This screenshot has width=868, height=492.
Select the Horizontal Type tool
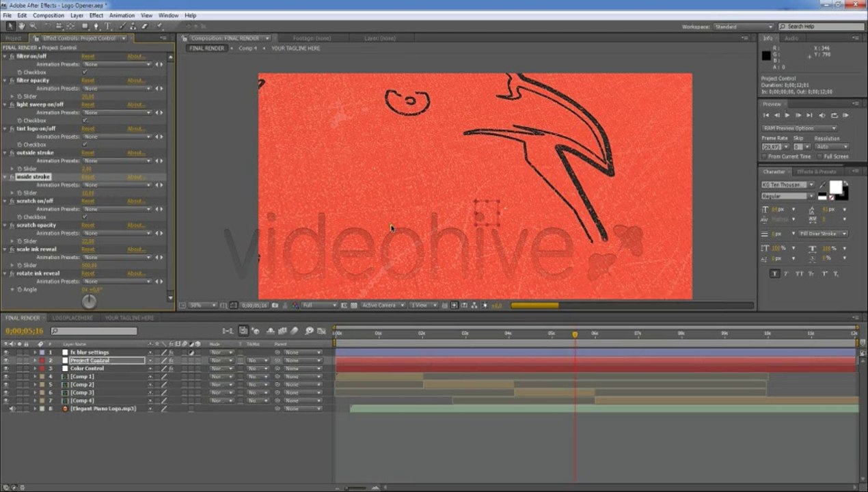[107, 26]
